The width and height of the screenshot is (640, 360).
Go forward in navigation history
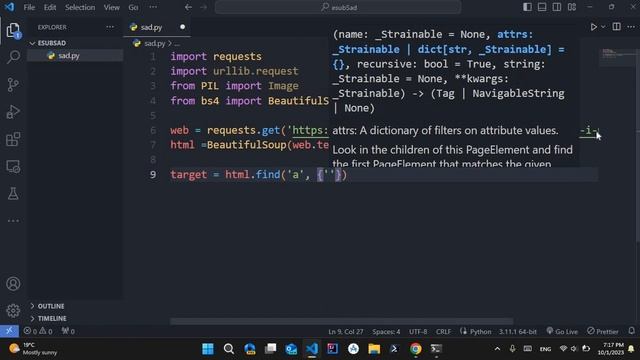tap(203, 7)
